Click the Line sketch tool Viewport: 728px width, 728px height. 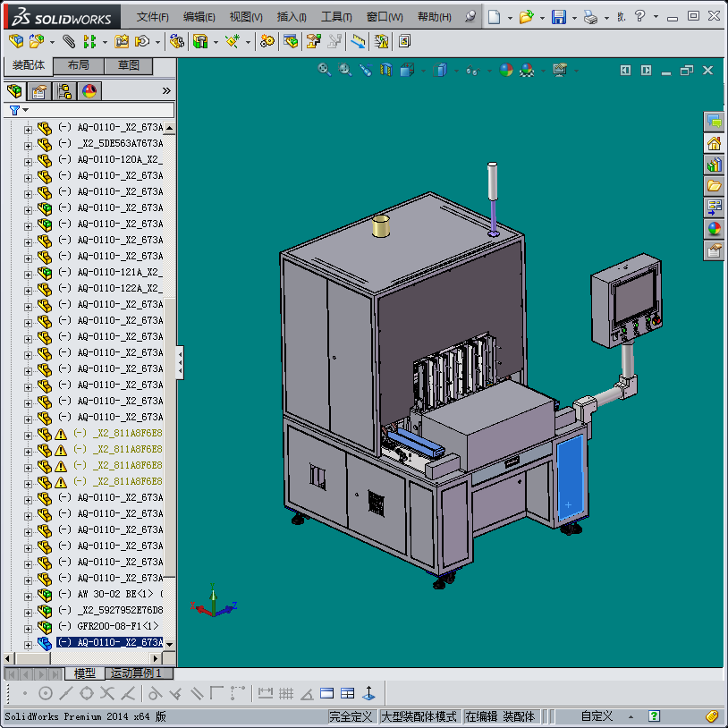66,693
